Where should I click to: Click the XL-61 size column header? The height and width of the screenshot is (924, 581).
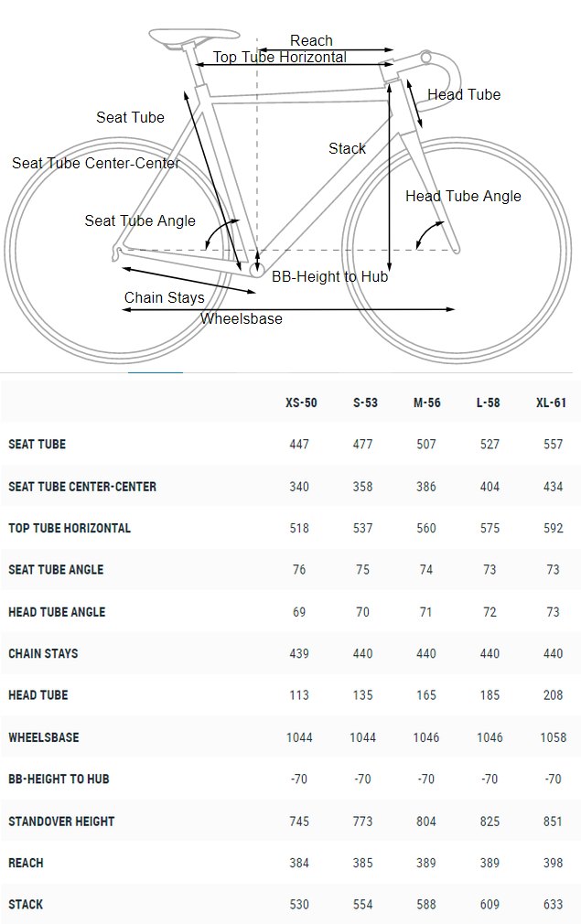pyautogui.click(x=551, y=403)
